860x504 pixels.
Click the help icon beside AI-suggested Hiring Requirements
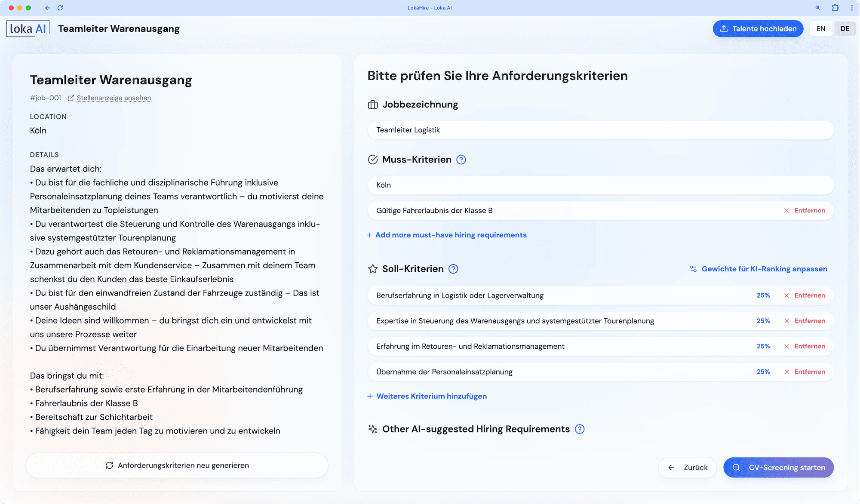pos(580,429)
